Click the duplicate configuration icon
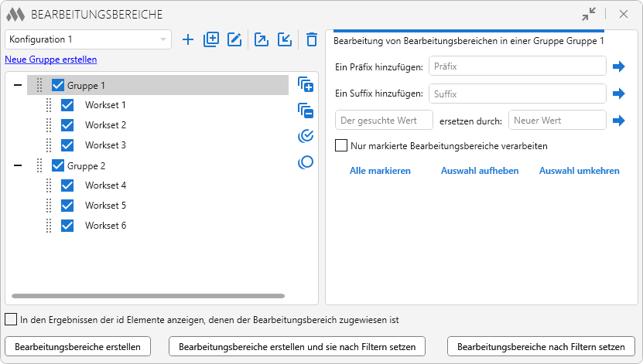 pyautogui.click(x=211, y=39)
